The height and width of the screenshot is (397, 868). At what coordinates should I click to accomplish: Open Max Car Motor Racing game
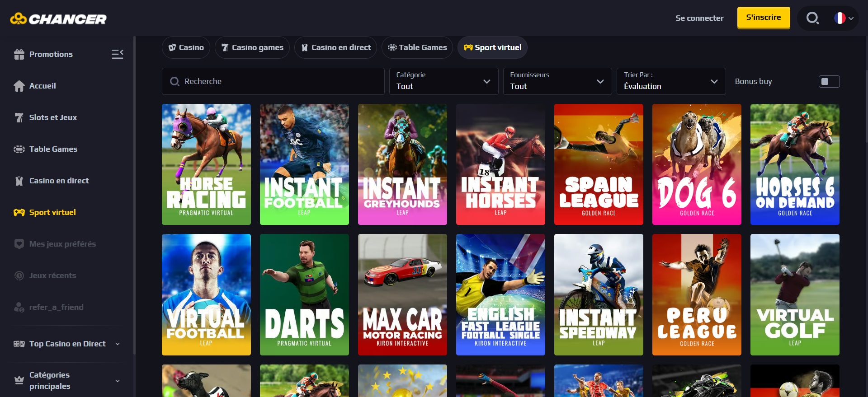[x=402, y=294]
